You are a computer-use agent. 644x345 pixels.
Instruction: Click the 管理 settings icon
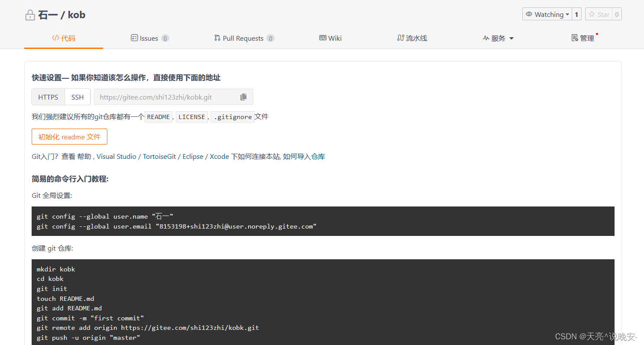click(575, 38)
